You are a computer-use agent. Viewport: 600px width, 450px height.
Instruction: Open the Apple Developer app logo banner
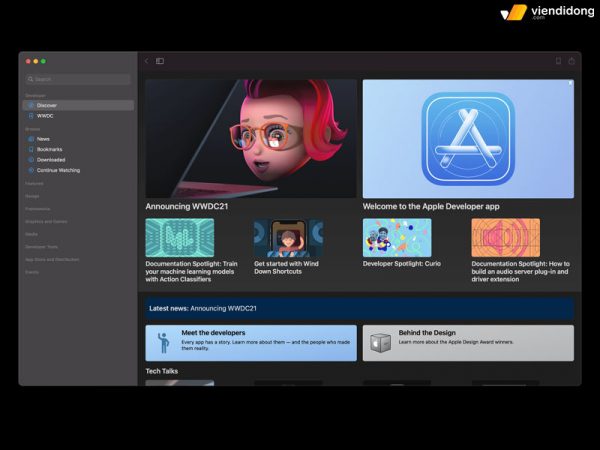click(468, 139)
